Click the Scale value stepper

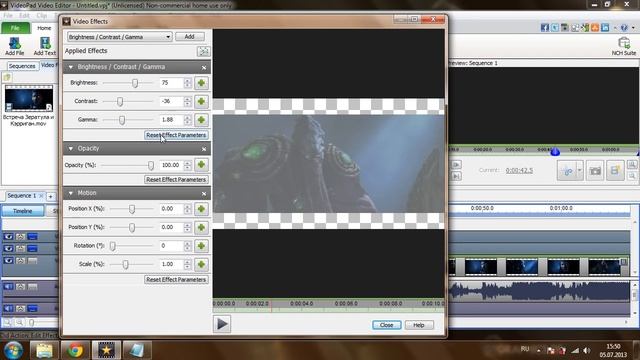[x=187, y=264]
